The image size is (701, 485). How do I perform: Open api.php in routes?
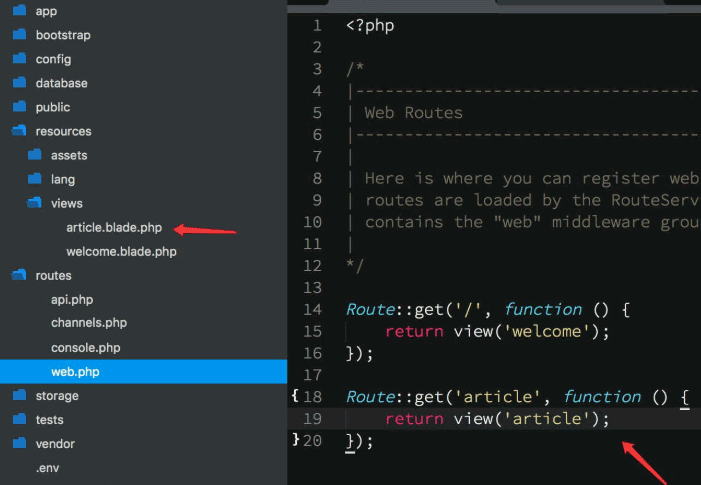[x=71, y=300]
